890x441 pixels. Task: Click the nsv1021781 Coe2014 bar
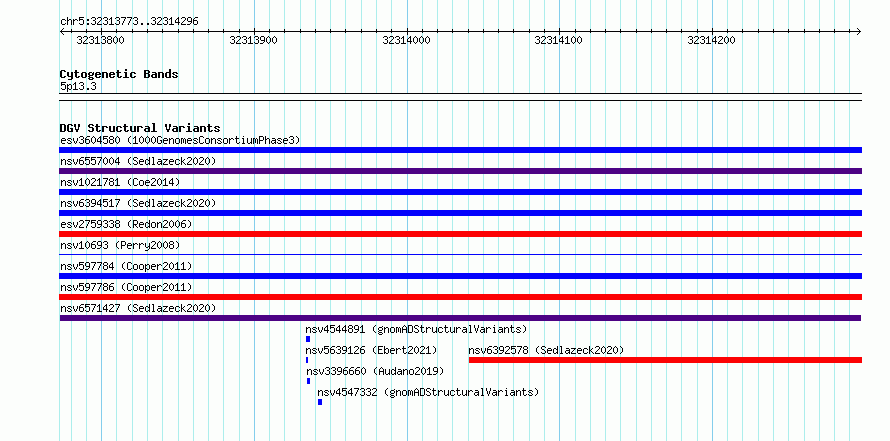click(x=460, y=192)
